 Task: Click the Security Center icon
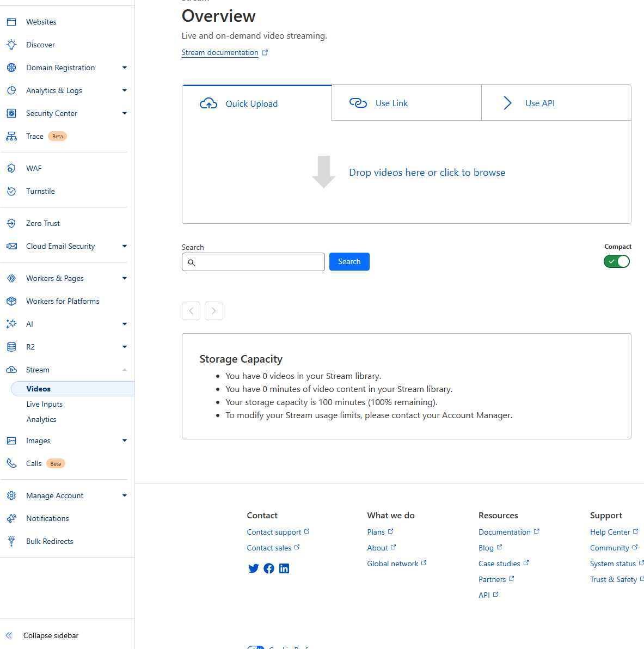(11, 113)
